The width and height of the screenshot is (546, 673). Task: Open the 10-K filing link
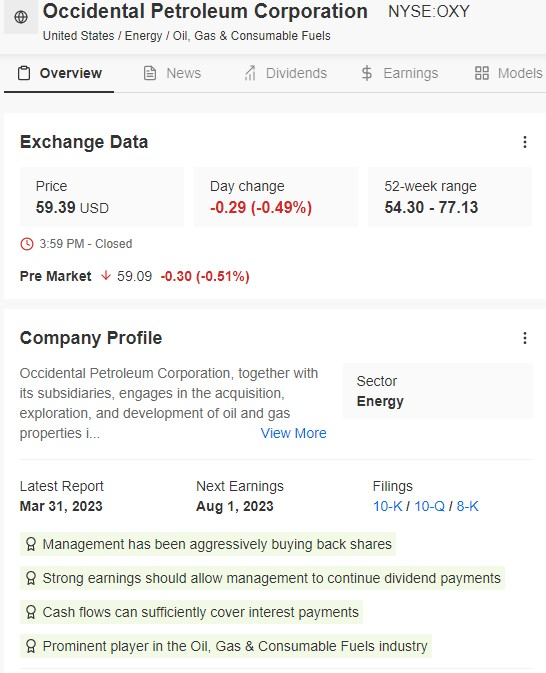pyautogui.click(x=388, y=506)
